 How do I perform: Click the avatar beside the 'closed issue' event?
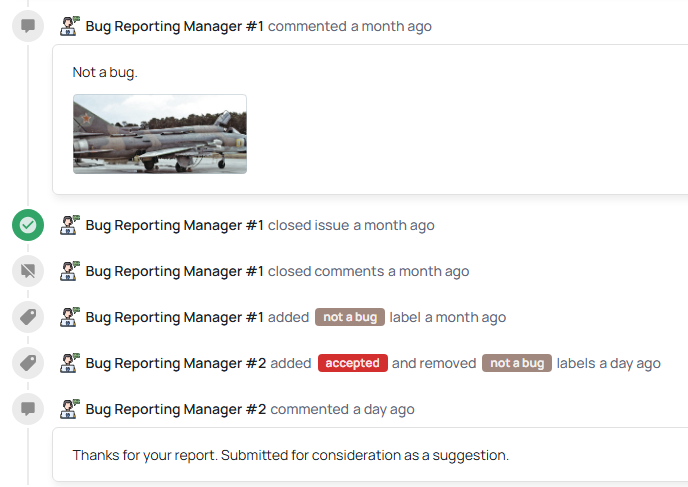point(70,225)
